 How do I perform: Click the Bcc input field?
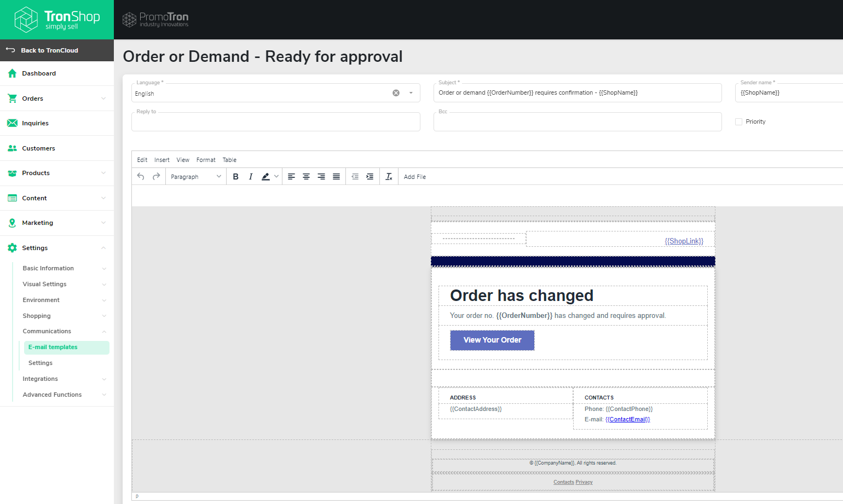click(578, 121)
